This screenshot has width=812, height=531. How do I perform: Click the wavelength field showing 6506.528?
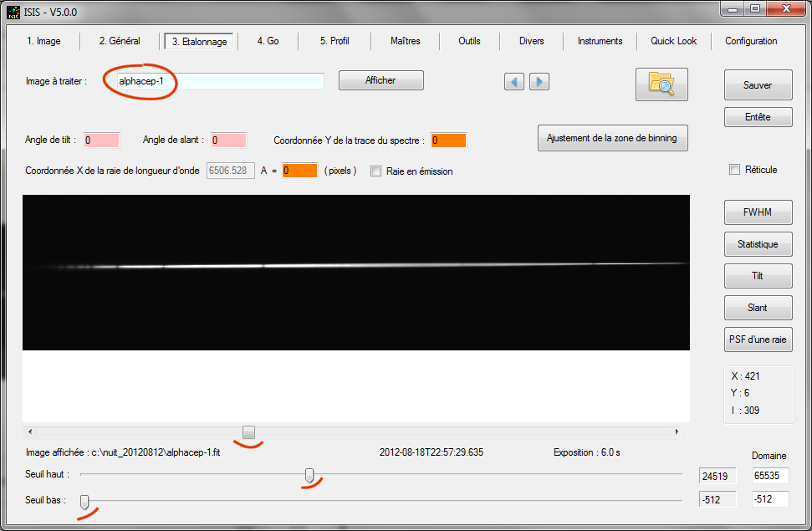click(231, 171)
